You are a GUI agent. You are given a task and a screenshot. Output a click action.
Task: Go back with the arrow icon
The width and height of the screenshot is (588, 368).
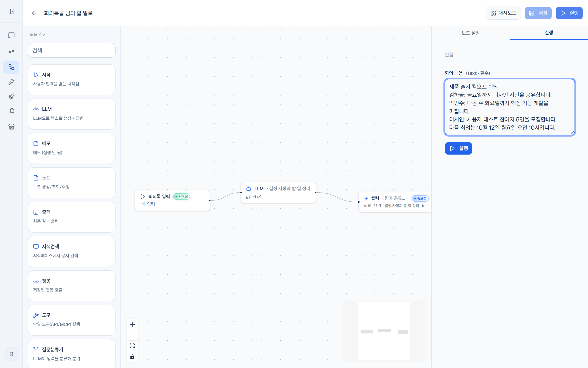coord(34,13)
